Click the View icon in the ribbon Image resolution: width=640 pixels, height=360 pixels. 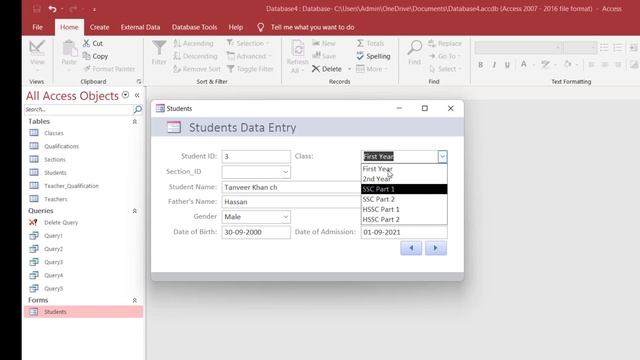click(37, 53)
